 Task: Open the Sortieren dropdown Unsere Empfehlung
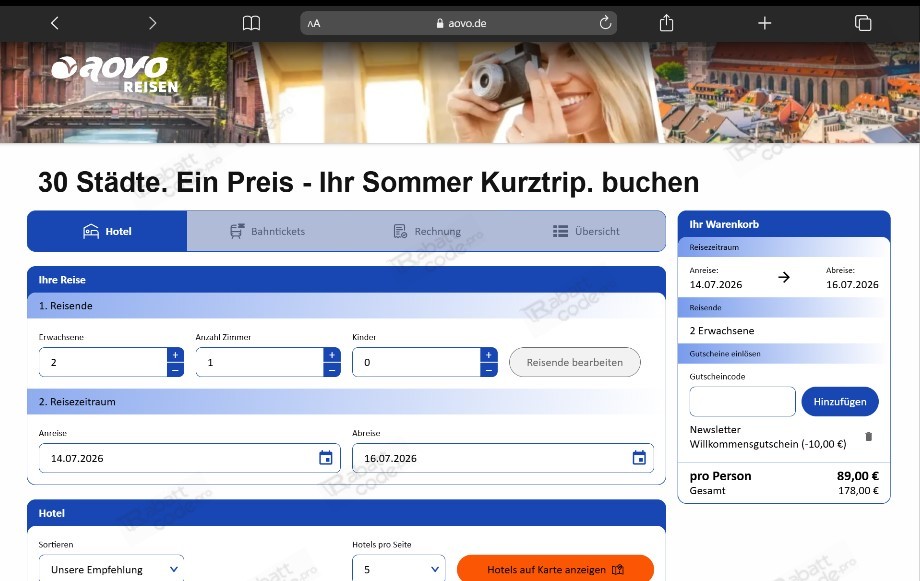click(x=111, y=569)
